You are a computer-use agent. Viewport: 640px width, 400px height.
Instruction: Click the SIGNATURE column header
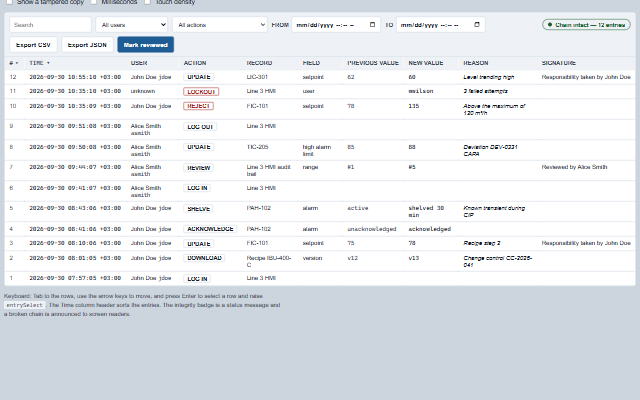(x=558, y=63)
